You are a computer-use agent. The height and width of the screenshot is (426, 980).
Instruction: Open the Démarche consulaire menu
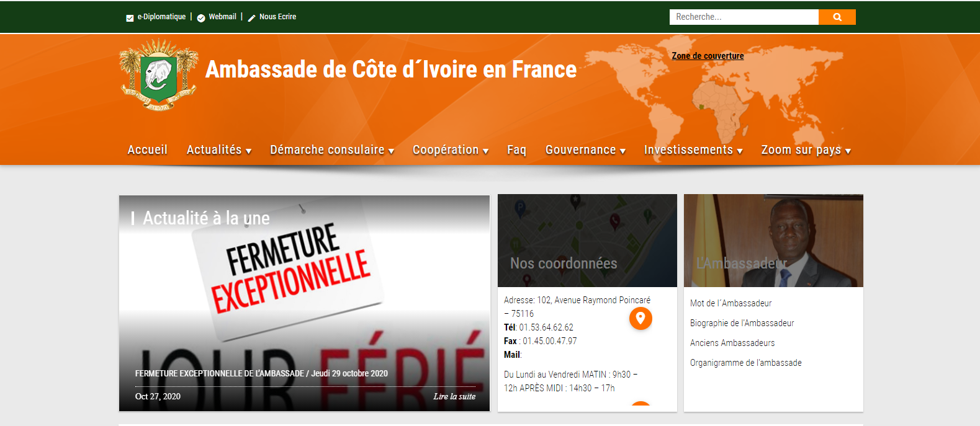(x=332, y=149)
